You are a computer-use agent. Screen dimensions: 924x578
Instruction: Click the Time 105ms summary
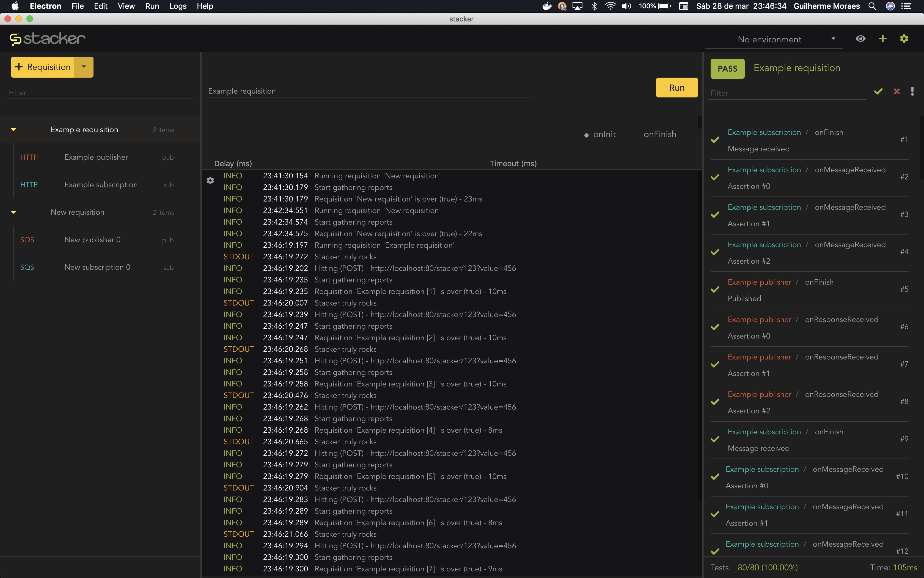(893, 567)
